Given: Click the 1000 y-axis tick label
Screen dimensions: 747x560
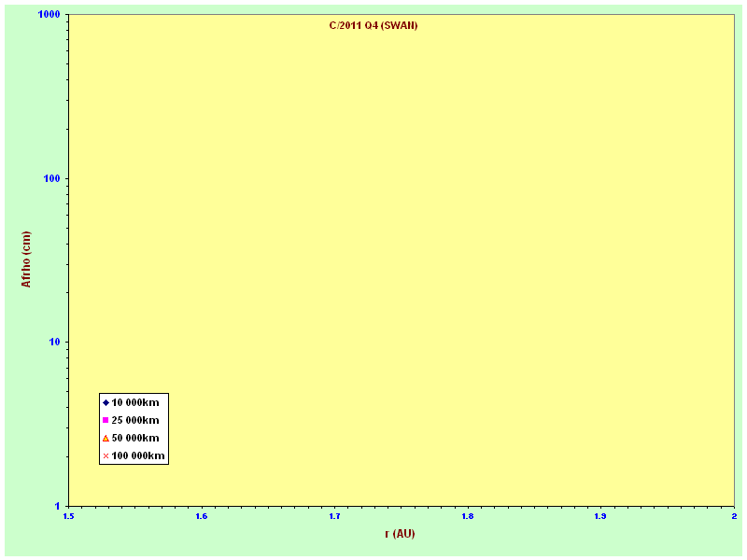Looking at the screenshot, I should [49, 14].
